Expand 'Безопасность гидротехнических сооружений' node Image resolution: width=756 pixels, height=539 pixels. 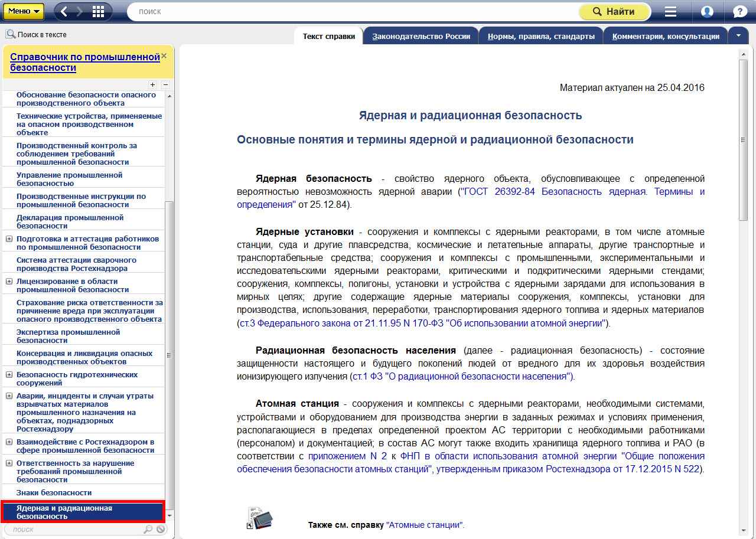click(x=9, y=375)
